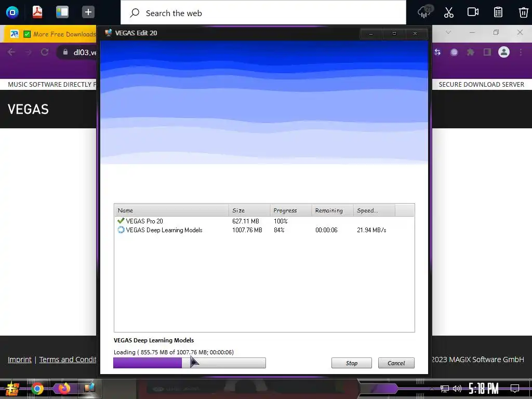Image resolution: width=532 pixels, height=399 pixels.
Task: Click the scissors snipping icon
Action: (448, 12)
